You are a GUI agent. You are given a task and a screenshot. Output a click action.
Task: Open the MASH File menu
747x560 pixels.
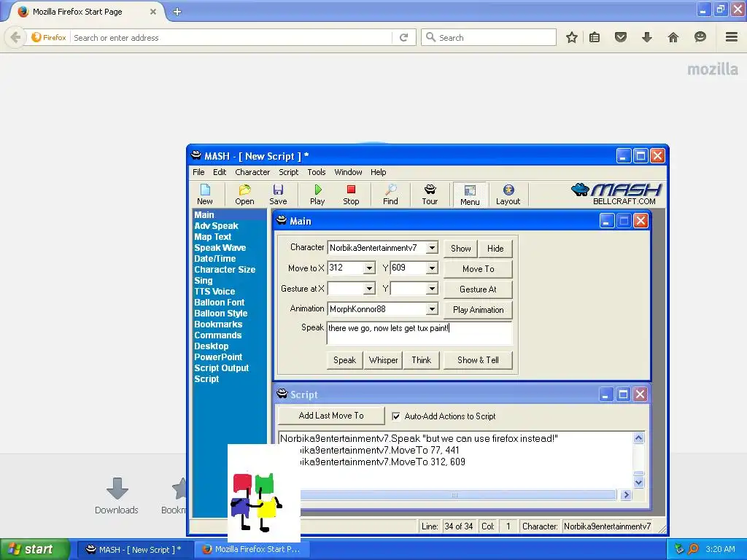[x=198, y=172]
